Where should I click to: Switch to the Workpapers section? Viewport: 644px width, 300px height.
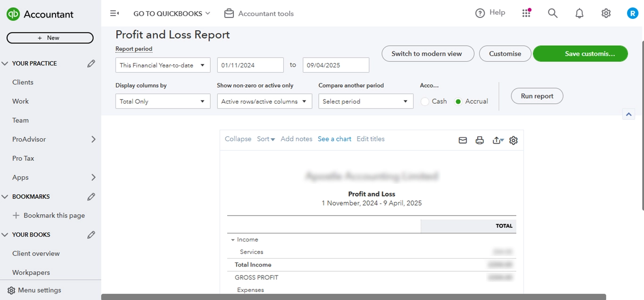pos(31,272)
